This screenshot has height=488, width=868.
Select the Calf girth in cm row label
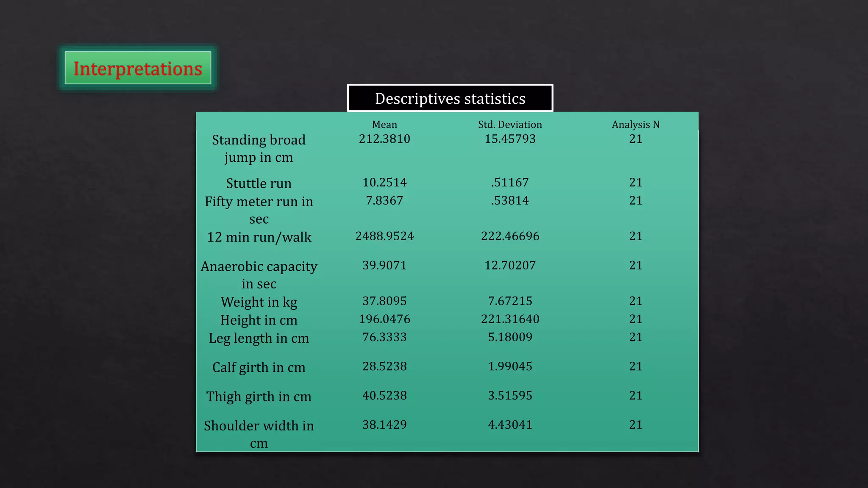coord(259,368)
